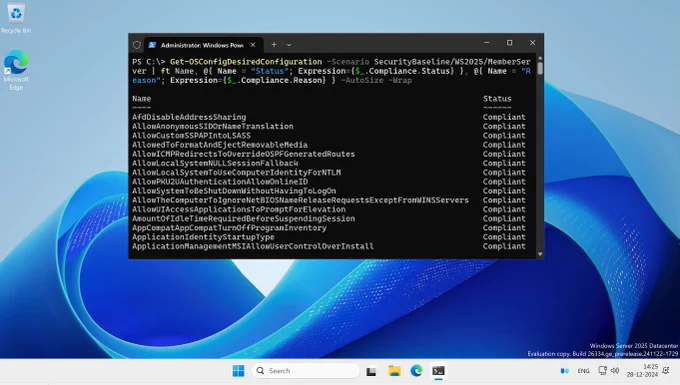The width and height of the screenshot is (680, 385).
Task: Open Task View from the taskbar
Action: (371, 371)
